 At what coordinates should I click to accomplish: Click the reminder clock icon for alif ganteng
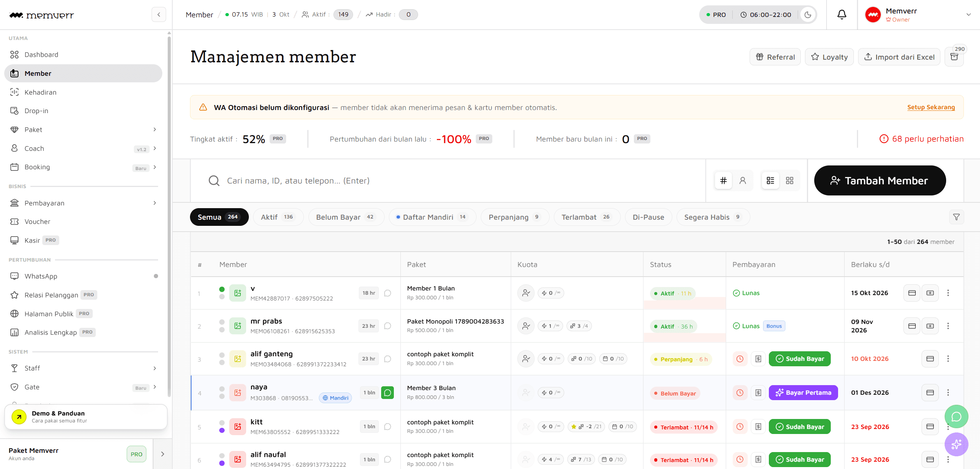tap(740, 359)
